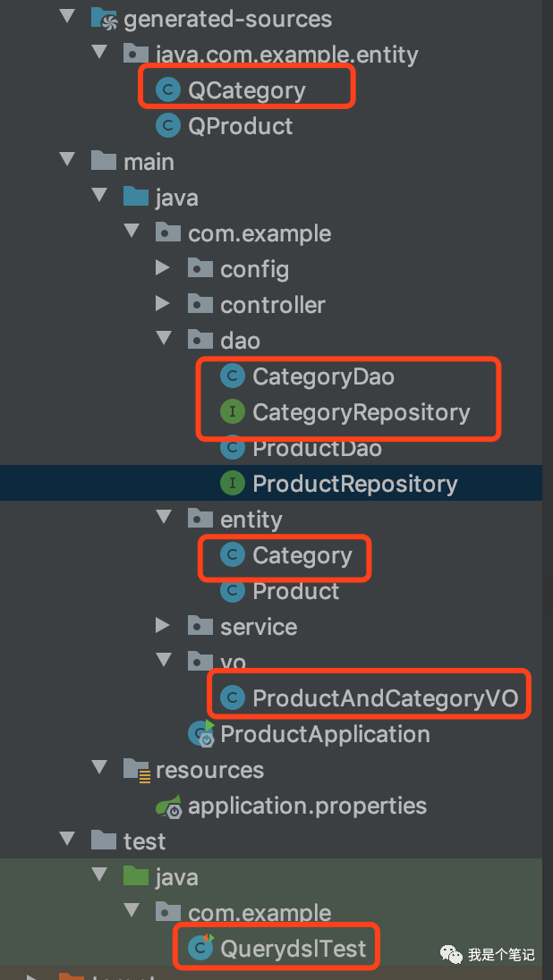Select the ProductDao class
Image resolution: width=553 pixels, height=980 pixels.
coord(317,448)
